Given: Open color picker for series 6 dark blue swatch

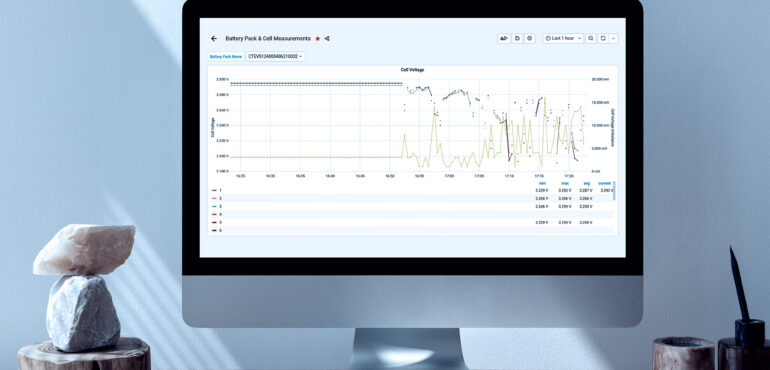Looking at the screenshot, I should pyautogui.click(x=214, y=230).
